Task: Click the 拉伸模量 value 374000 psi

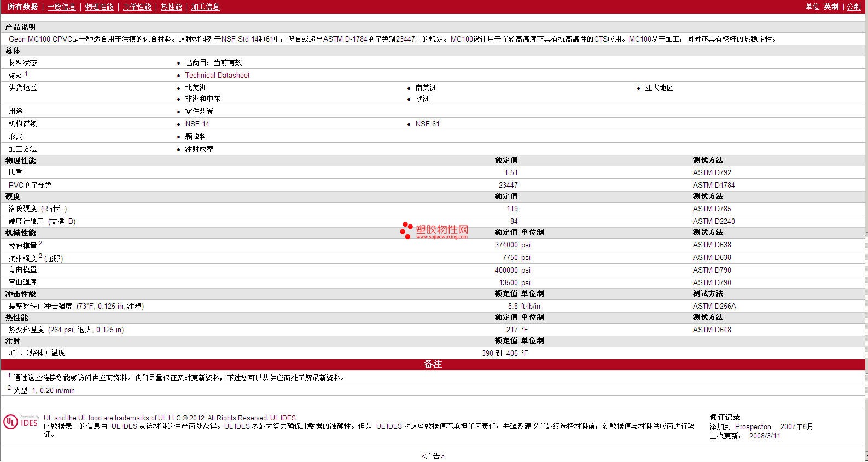Action: click(x=512, y=245)
